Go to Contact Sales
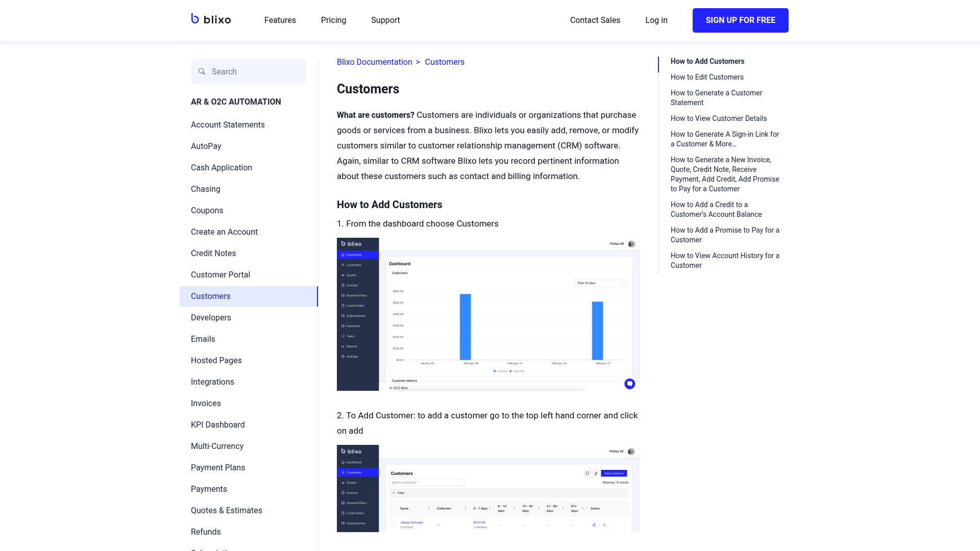The height and width of the screenshot is (551, 980). tap(595, 20)
